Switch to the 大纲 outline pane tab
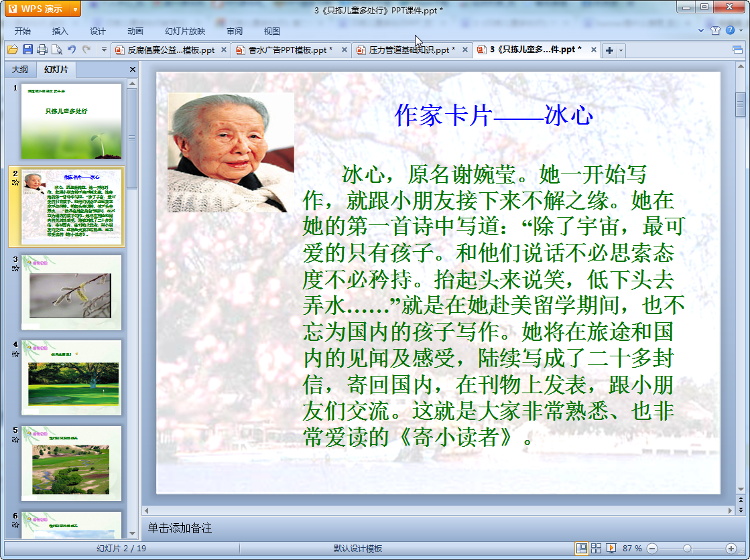The height and width of the screenshot is (560, 750). (20, 70)
